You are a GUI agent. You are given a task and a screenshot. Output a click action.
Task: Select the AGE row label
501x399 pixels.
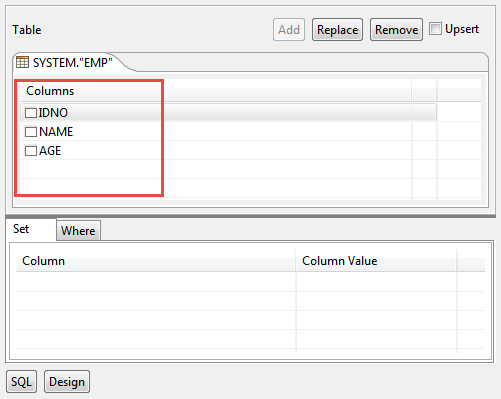[x=50, y=151]
